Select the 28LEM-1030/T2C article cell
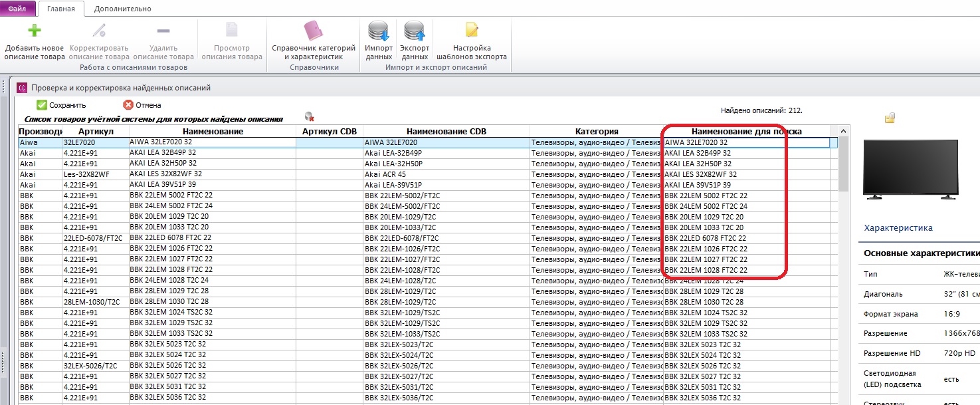 (95, 302)
